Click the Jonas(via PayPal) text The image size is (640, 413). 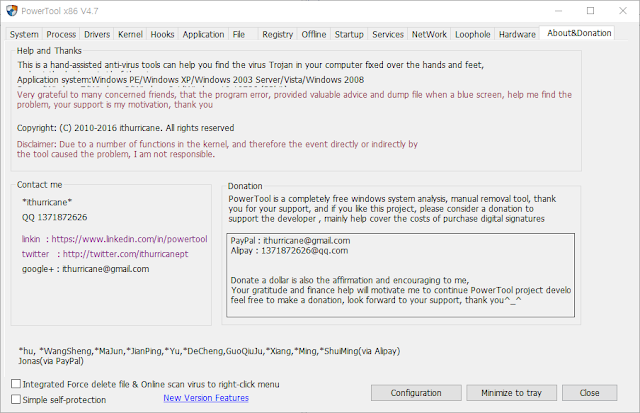51,361
